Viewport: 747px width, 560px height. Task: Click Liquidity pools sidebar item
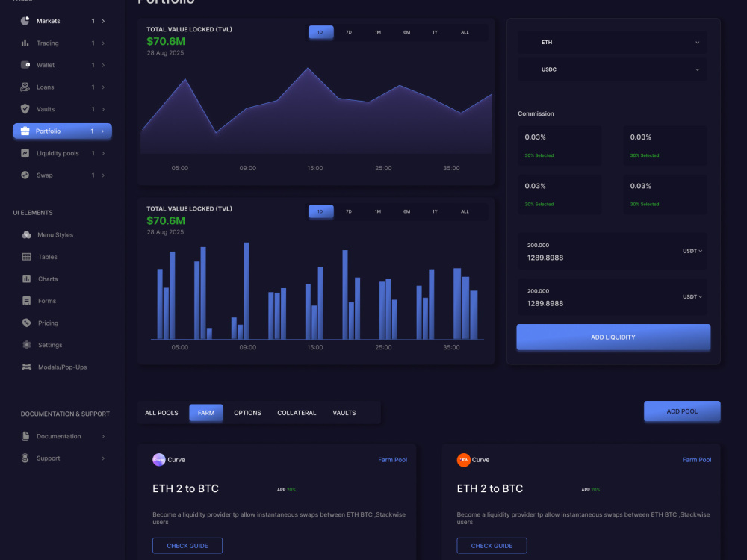(63, 153)
